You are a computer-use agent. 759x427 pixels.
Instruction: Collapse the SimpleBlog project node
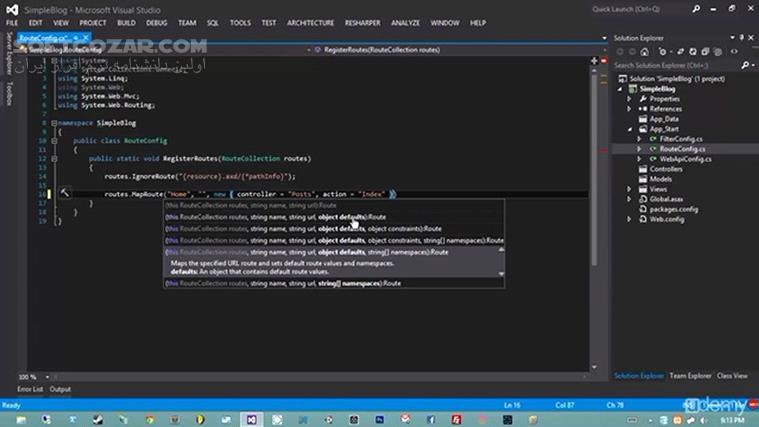[620, 89]
